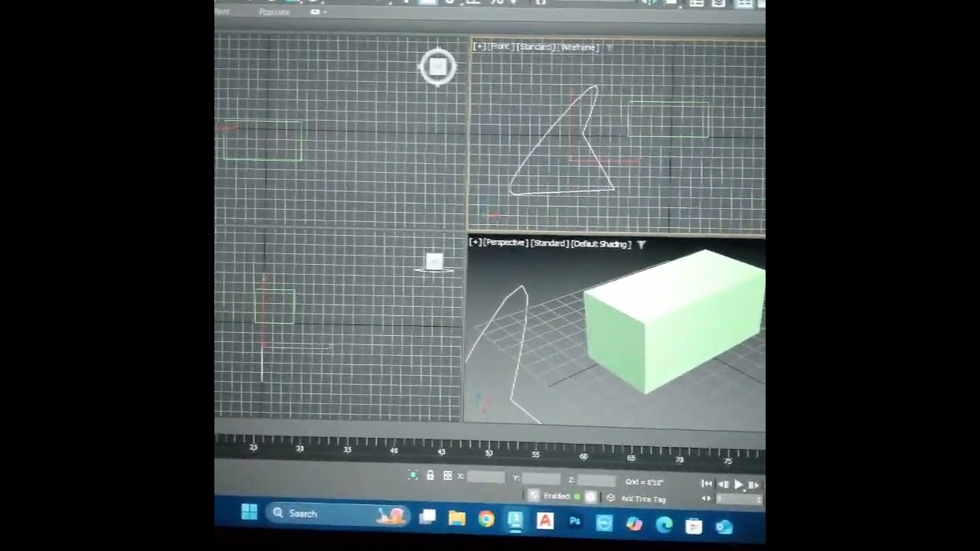The image size is (980, 551).
Task: Click the active 3ds Max taskbar icon
Action: (515, 521)
